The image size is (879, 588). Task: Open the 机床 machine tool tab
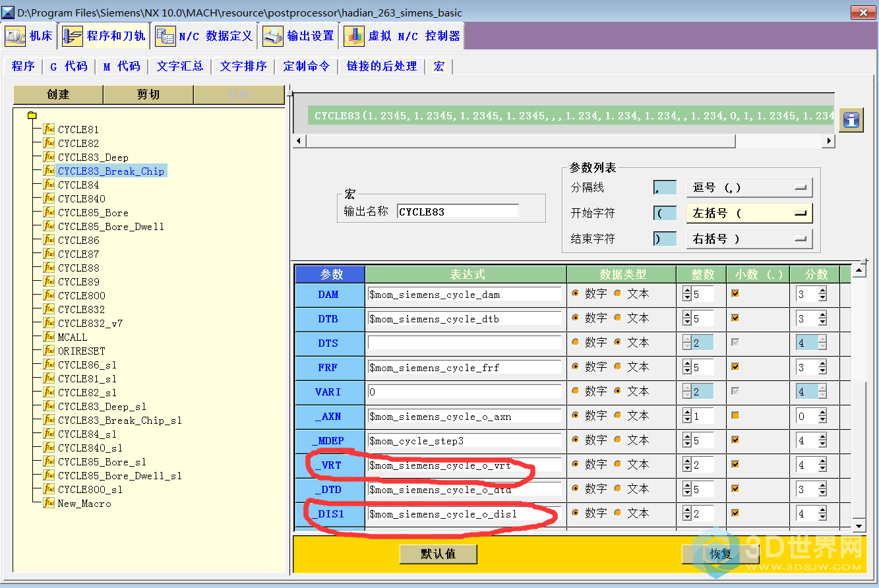click(28, 36)
